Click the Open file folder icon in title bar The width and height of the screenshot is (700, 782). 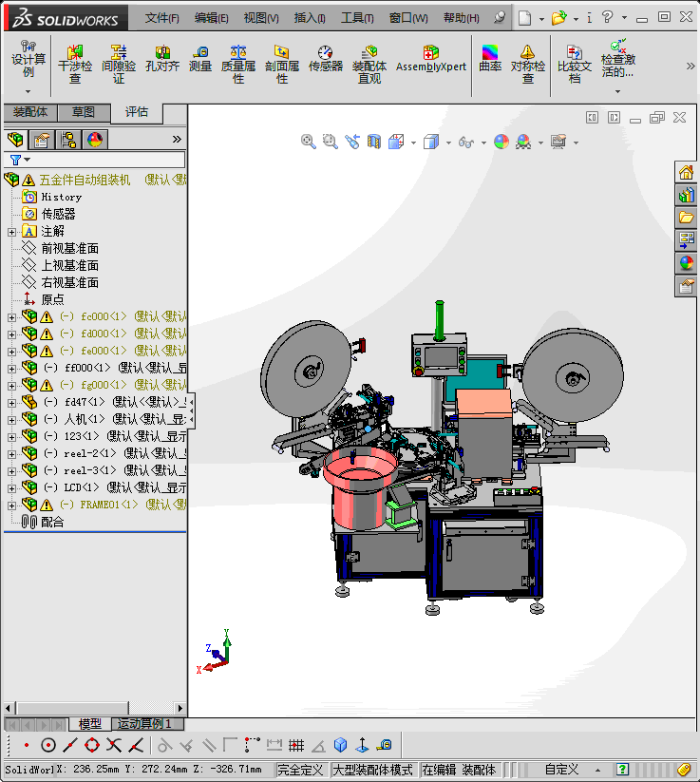(x=558, y=18)
